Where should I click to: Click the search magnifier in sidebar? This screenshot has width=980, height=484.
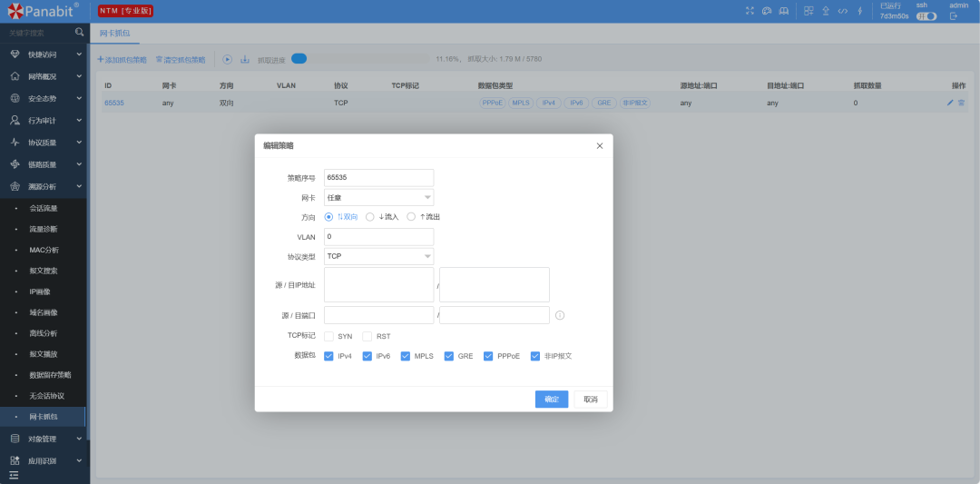coord(79,32)
